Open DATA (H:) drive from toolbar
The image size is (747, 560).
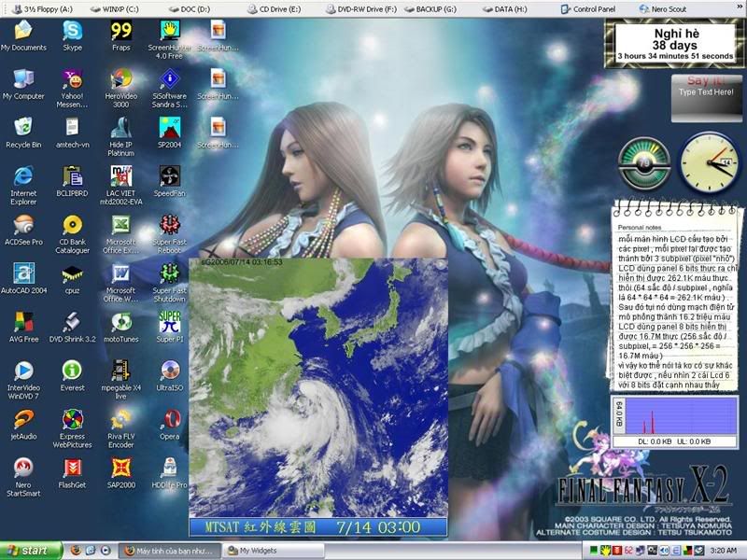click(x=504, y=8)
